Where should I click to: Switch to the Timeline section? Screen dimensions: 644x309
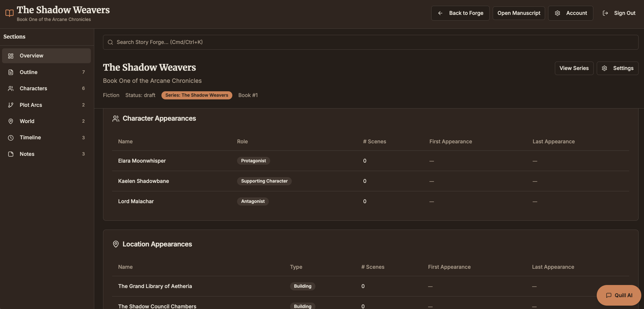46,138
